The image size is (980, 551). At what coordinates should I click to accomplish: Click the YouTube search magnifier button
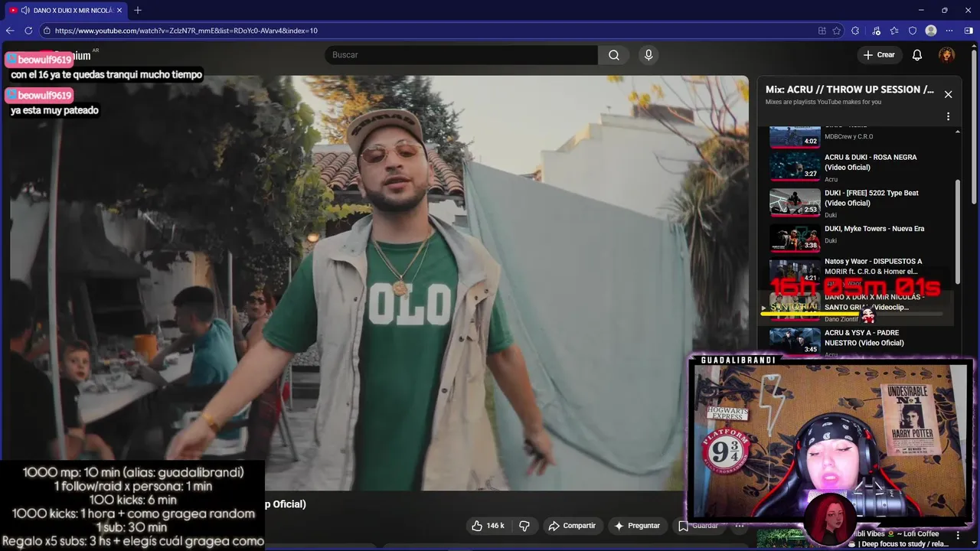click(614, 55)
